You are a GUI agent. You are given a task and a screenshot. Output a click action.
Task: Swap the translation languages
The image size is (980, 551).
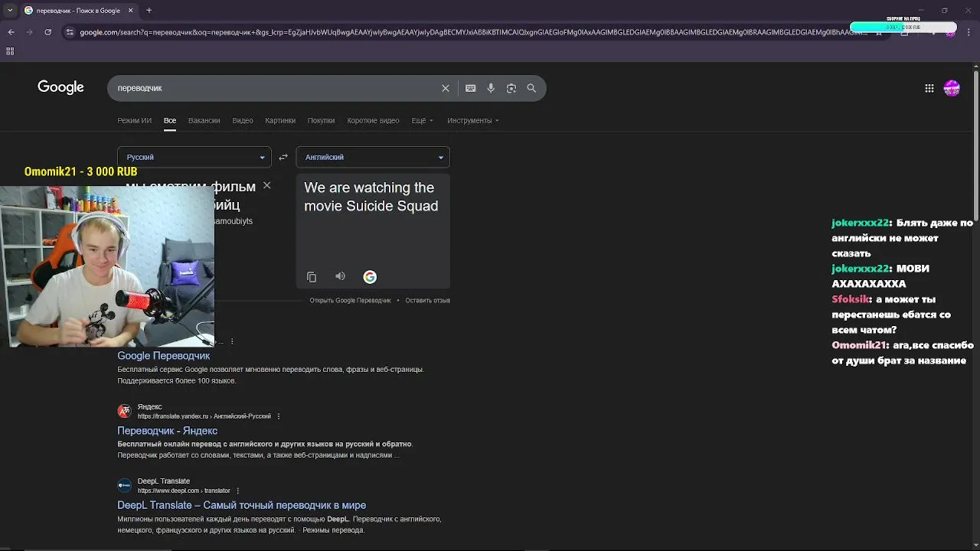[x=283, y=157]
